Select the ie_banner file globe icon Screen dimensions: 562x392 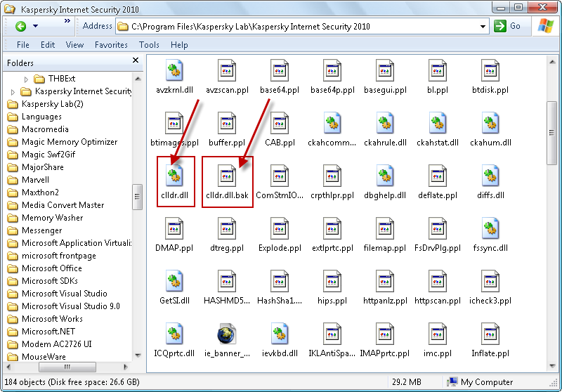tap(227, 334)
